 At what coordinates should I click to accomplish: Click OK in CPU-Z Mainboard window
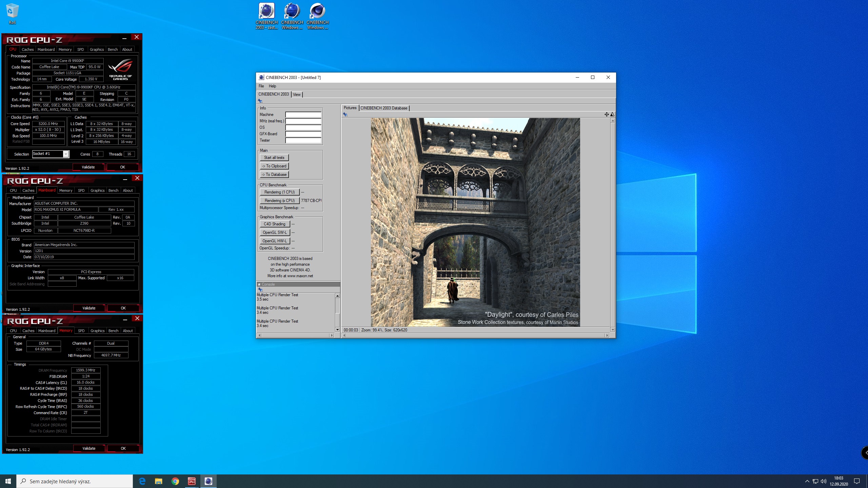[x=123, y=308]
